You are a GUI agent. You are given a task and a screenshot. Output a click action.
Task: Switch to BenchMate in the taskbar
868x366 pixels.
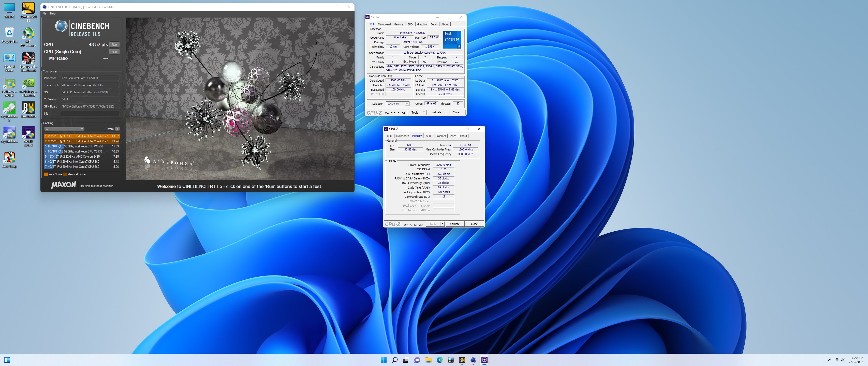click(462, 360)
